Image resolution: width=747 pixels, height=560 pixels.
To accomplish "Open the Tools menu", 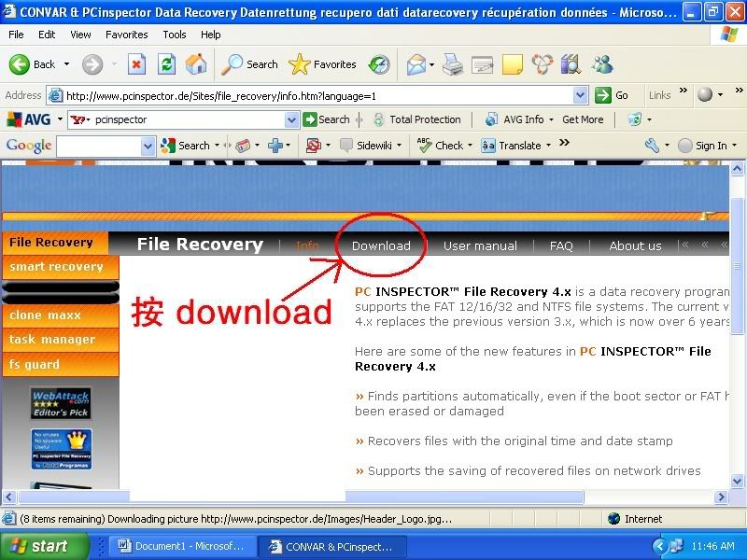I will (x=175, y=35).
